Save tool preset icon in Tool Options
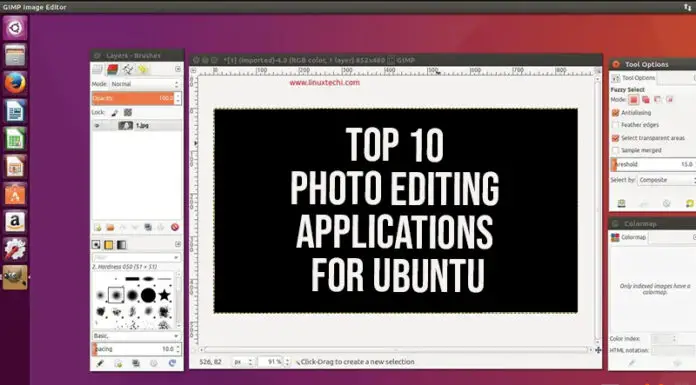This screenshot has height=385, width=696. click(x=621, y=203)
